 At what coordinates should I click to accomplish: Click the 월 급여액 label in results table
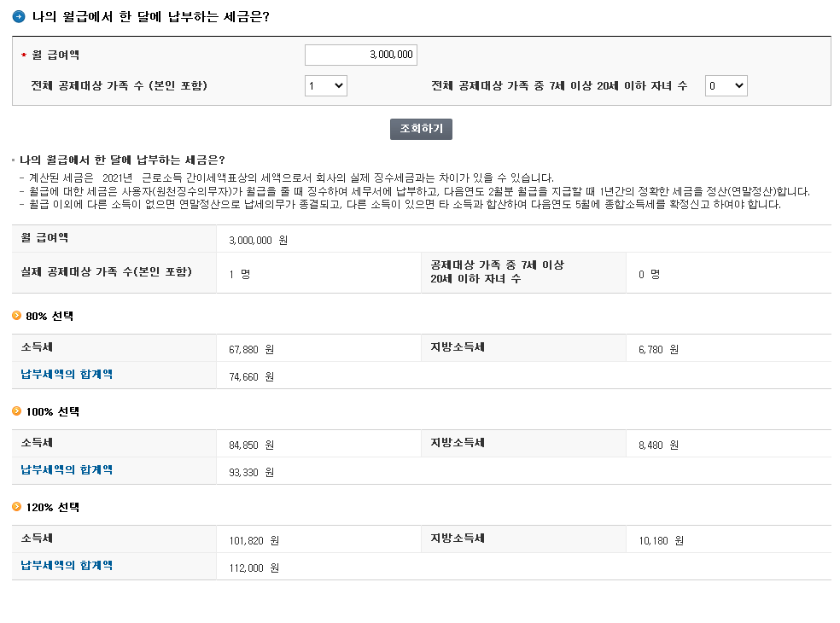[x=44, y=237]
